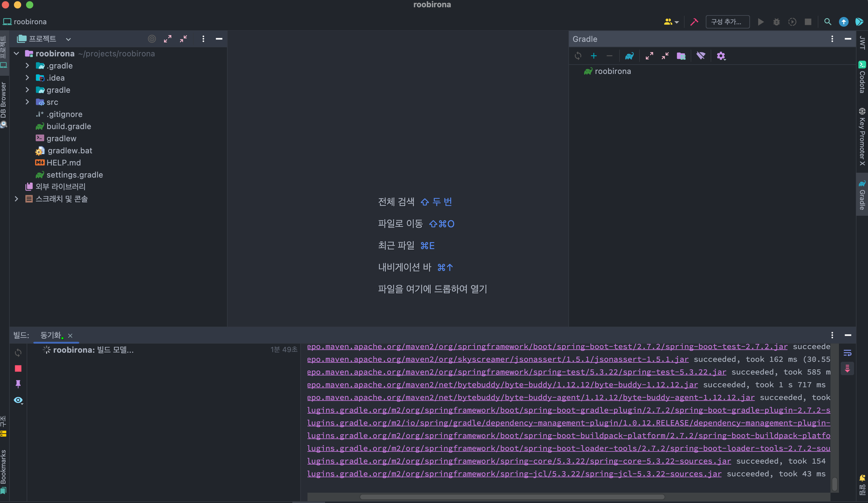Open the 프로젝트 view dropdown
This screenshot has width=868, height=503.
tap(68, 39)
